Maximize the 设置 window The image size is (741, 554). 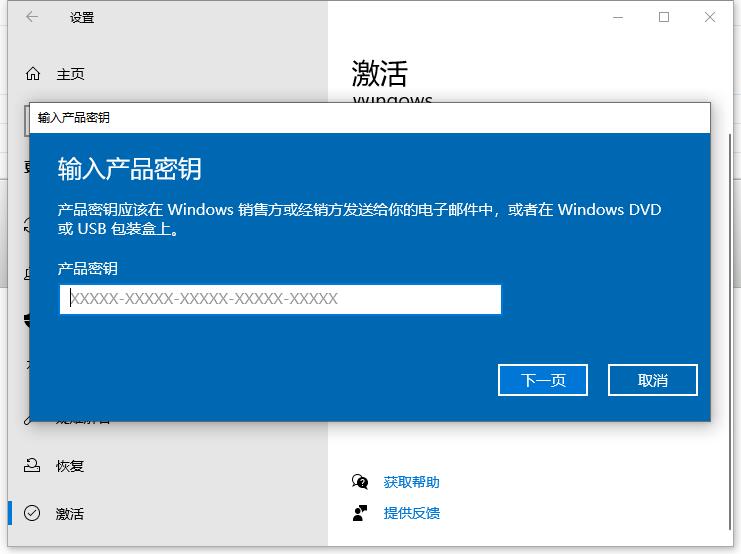pyautogui.click(x=664, y=17)
